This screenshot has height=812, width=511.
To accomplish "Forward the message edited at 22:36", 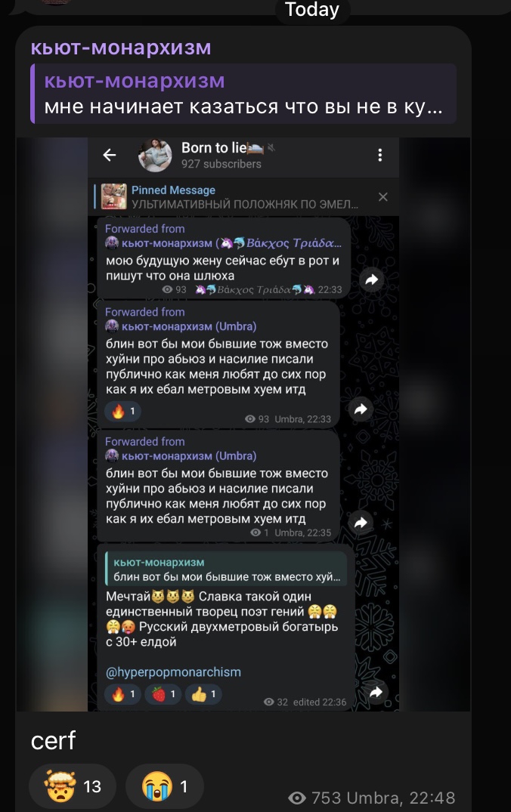I will 375,693.
